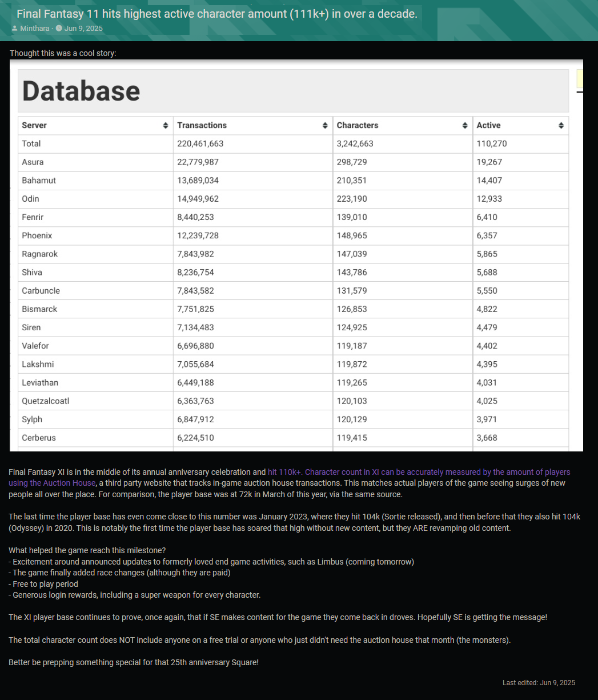Click the Total row label
This screenshot has width=598, height=700.
31,143
